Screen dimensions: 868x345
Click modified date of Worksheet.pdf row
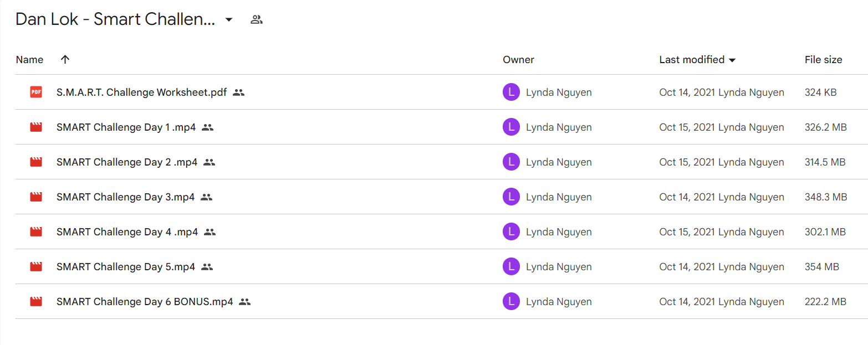click(x=722, y=92)
